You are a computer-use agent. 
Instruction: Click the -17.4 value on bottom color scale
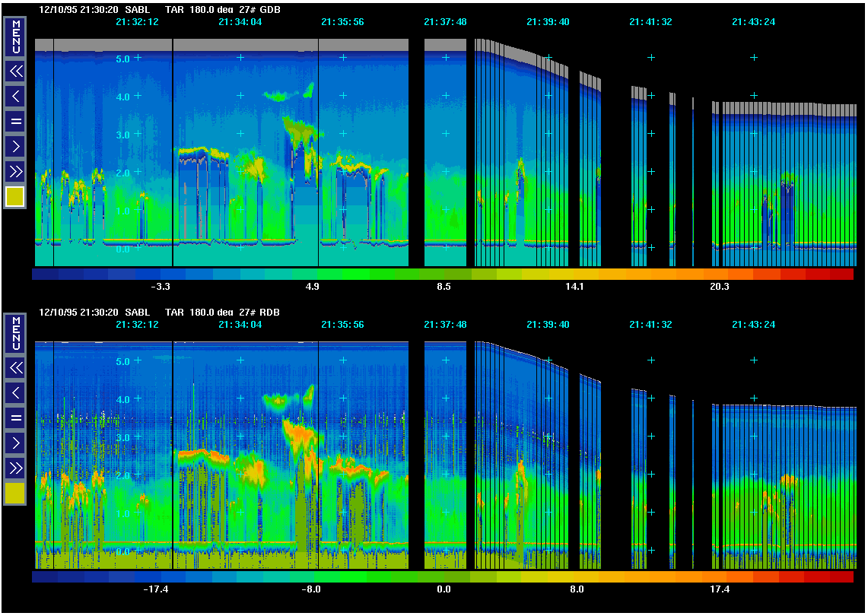coord(157,589)
